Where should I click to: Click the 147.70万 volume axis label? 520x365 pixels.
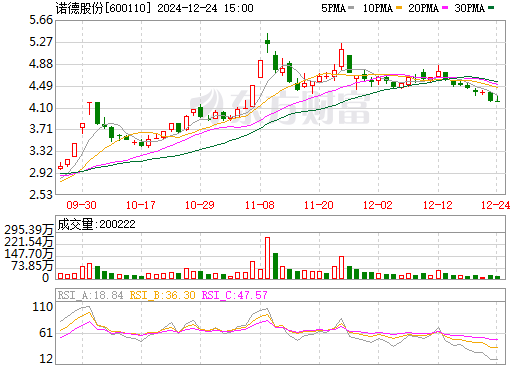point(29,254)
